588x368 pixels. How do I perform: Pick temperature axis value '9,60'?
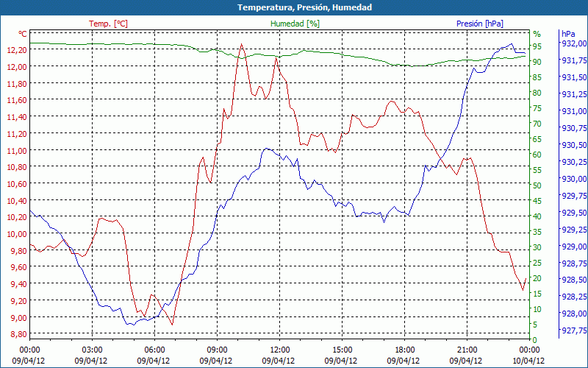[x=19, y=267]
